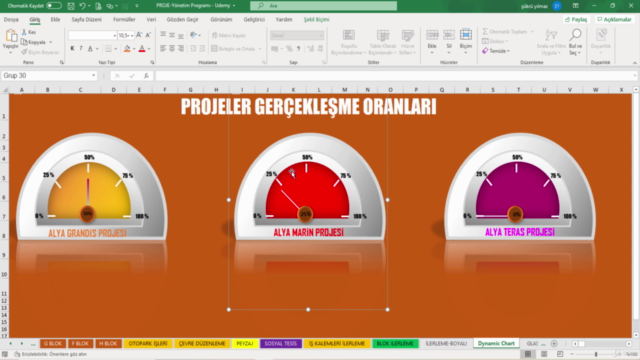Toggle the Otomatik Kaydet switch
The width and height of the screenshot is (640, 360).
[x=54, y=6]
